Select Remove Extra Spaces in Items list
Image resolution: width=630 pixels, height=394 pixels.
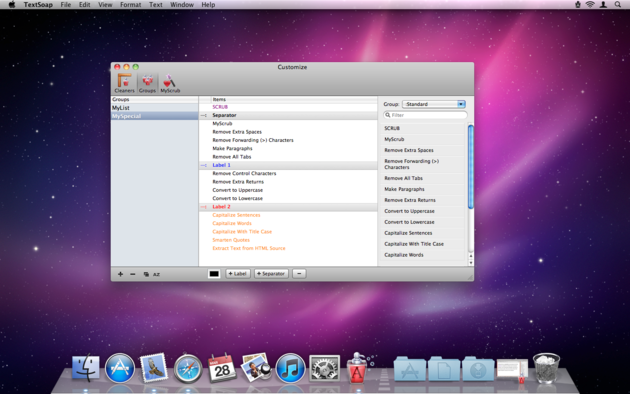pyautogui.click(x=237, y=132)
